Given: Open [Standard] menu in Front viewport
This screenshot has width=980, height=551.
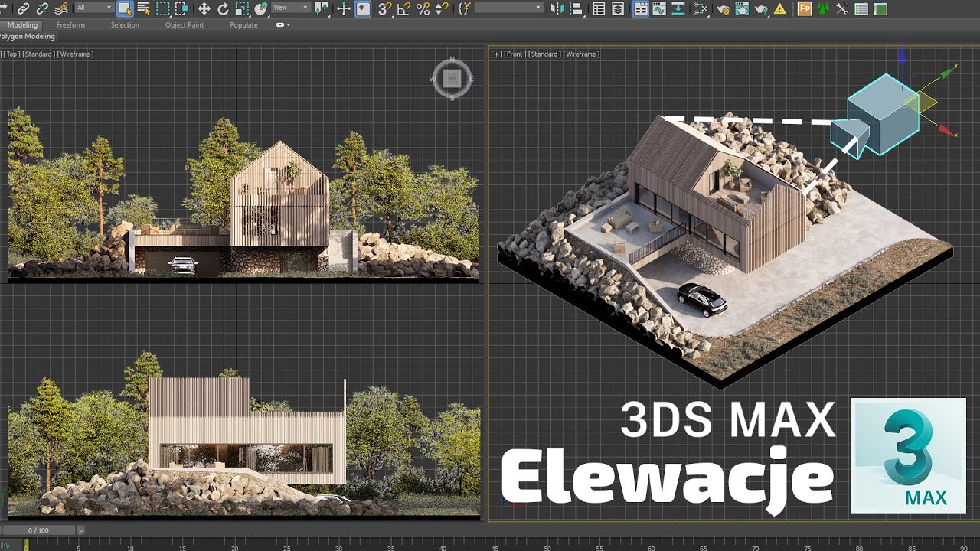Looking at the screenshot, I should click(x=544, y=54).
